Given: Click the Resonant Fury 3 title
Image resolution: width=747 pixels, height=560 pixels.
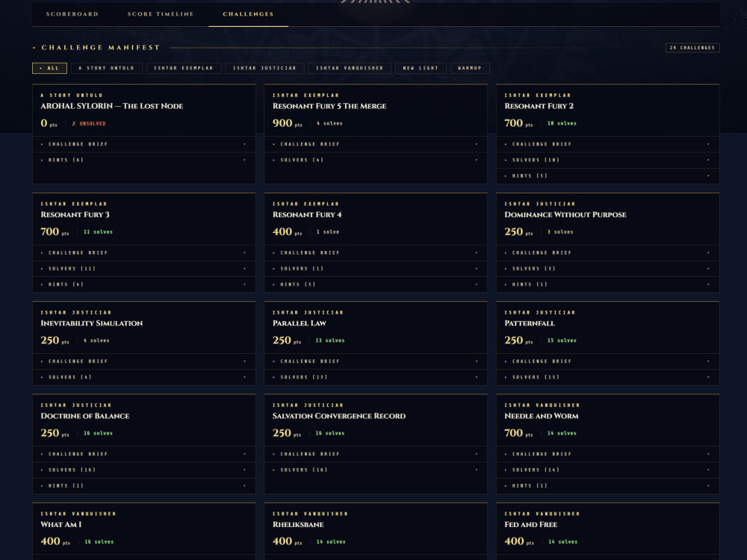Looking at the screenshot, I should (75, 215).
